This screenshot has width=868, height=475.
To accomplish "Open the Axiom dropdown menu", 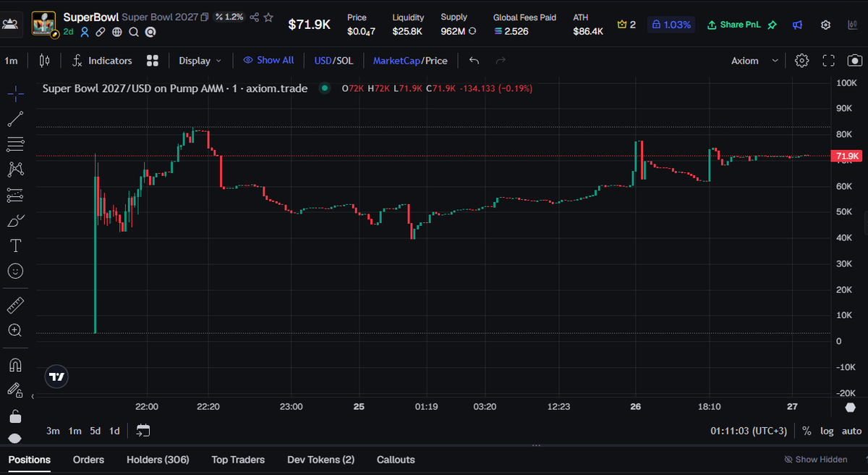I will [755, 61].
